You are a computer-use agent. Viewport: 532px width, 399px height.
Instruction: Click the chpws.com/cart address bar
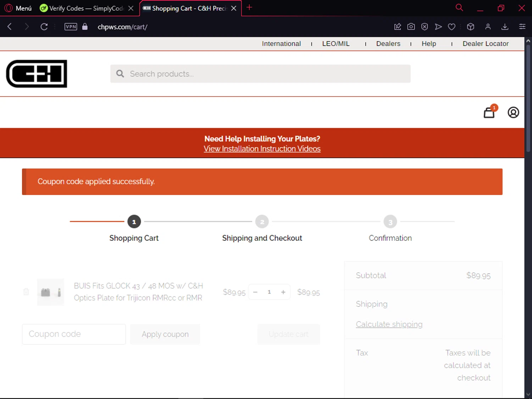122,27
